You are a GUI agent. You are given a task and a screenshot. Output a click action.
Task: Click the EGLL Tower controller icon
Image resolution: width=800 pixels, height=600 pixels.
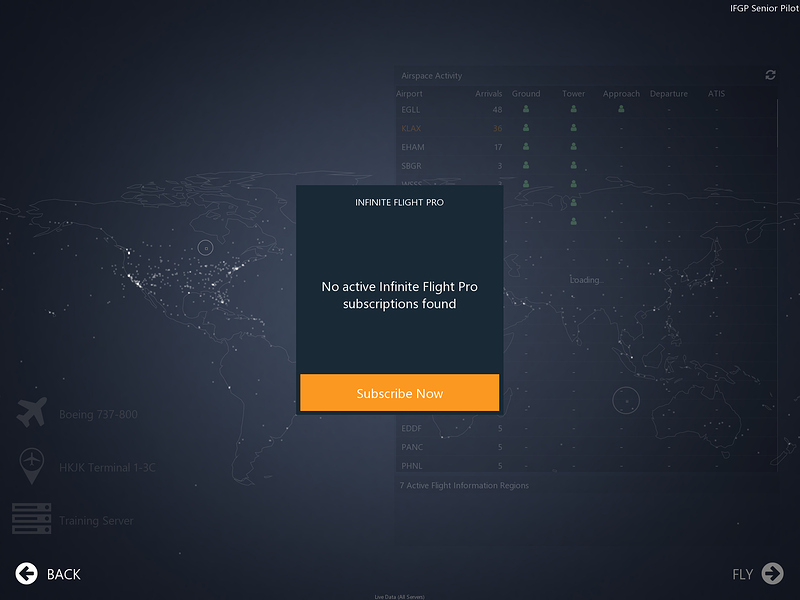tap(573, 109)
